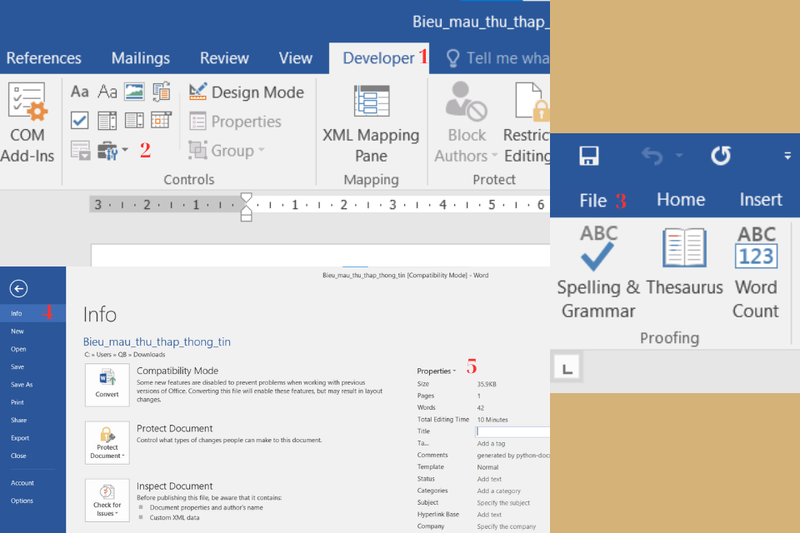Viewport: 800px width, 533px height.
Task: Open Legacy Tools dropdown
Action: (113, 150)
